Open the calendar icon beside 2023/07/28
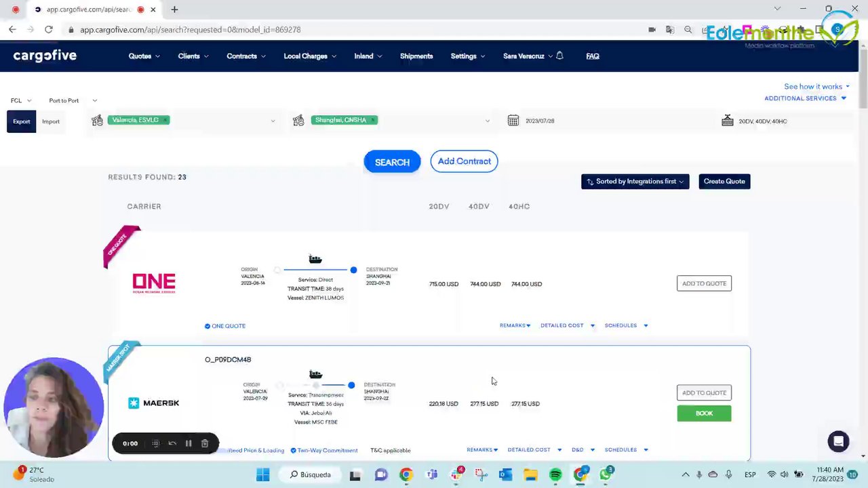Screen dimensions: 868x488 (x=513, y=121)
